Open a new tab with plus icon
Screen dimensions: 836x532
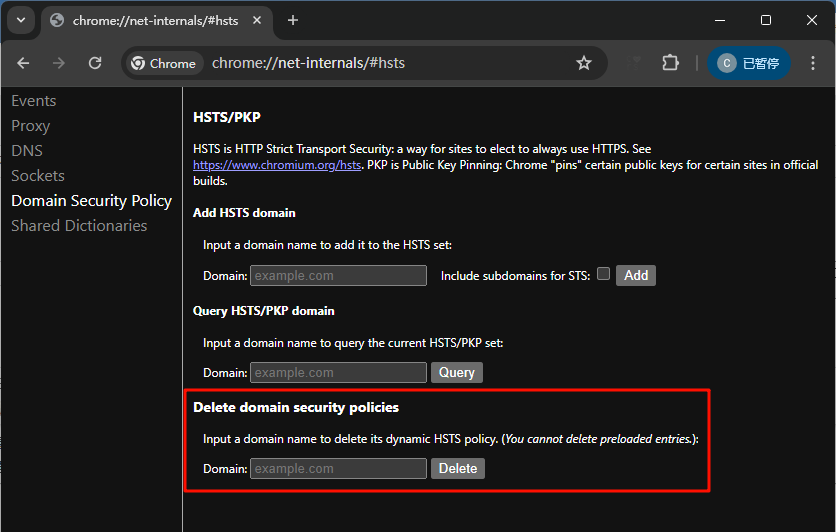(293, 20)
